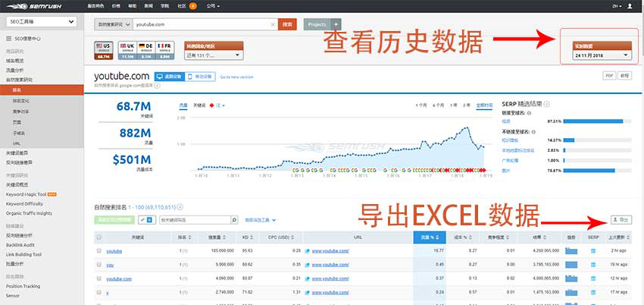The image size is (644, 305).
Task: Click the info icon next to SERP heading
Action: coord(547,105)
